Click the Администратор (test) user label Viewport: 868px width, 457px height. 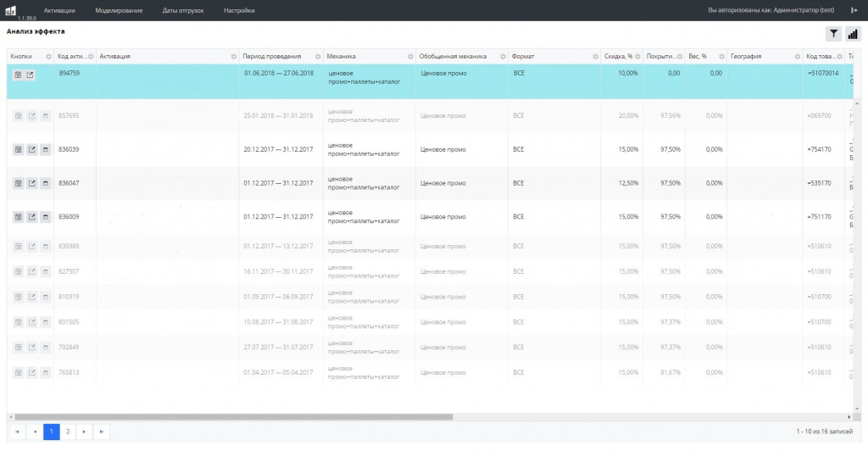coord(804,10)
